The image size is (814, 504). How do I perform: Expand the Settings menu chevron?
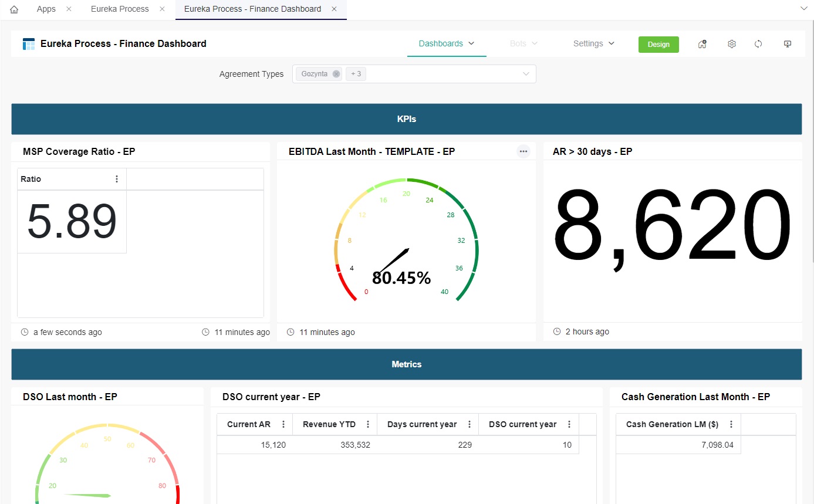[610, 43]
